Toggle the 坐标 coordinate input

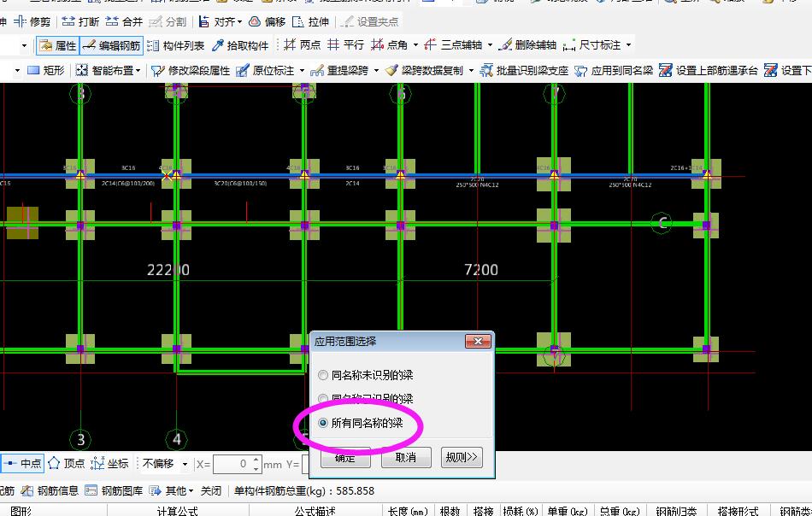109,464
